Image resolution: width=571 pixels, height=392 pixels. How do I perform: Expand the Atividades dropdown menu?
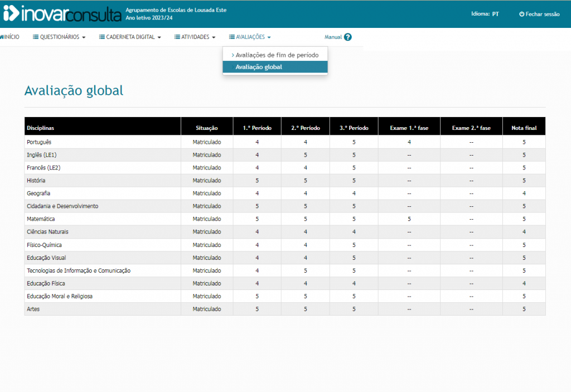click(x=195, y=37)
